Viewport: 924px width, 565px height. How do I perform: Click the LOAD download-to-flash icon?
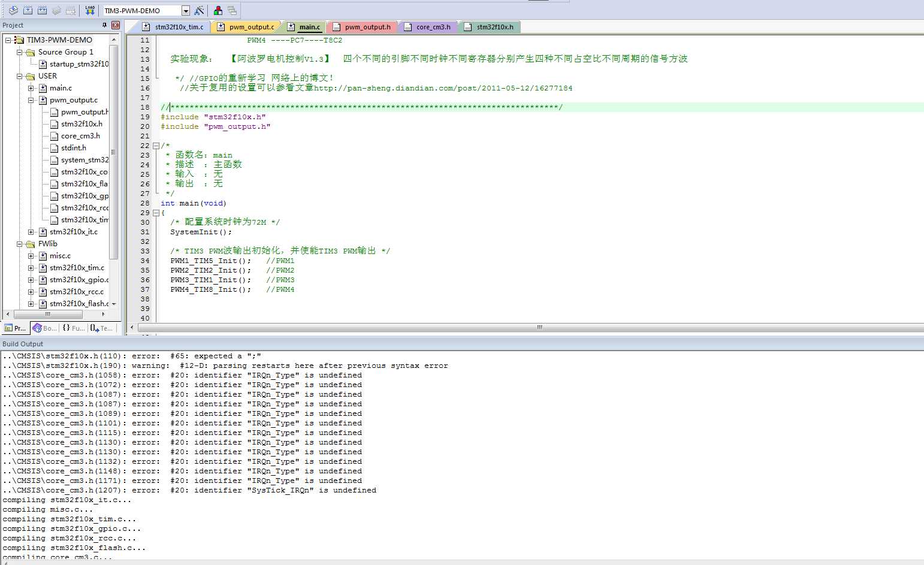(90, 10)
